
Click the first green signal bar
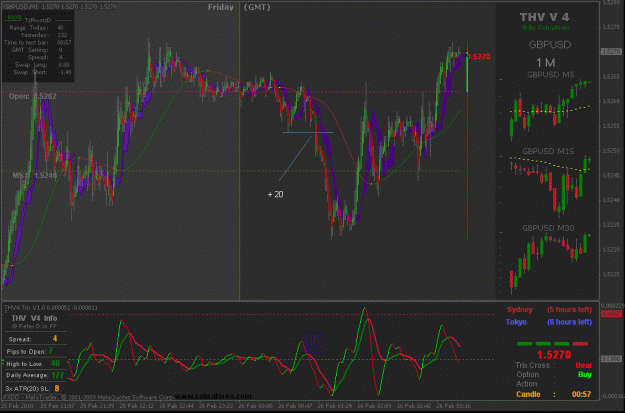pos(525,344)
